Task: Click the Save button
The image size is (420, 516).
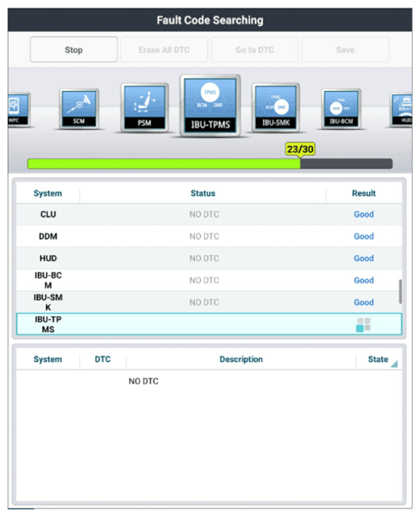Action: 346,50
